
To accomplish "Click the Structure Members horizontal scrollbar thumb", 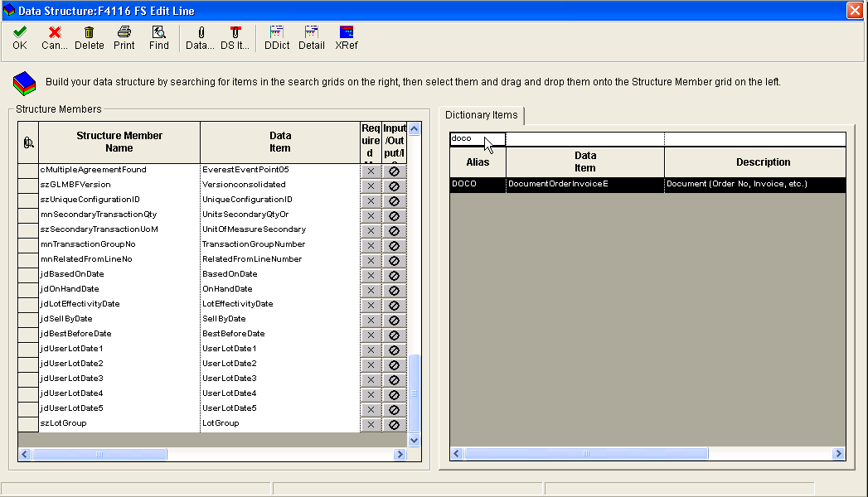I will [x=99, y=455].
